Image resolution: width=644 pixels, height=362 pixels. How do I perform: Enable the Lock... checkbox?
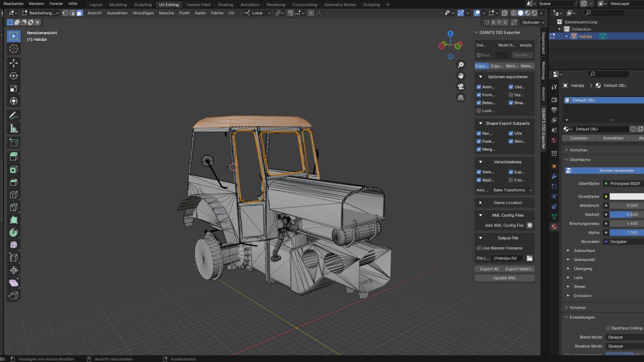click(479, 111)
